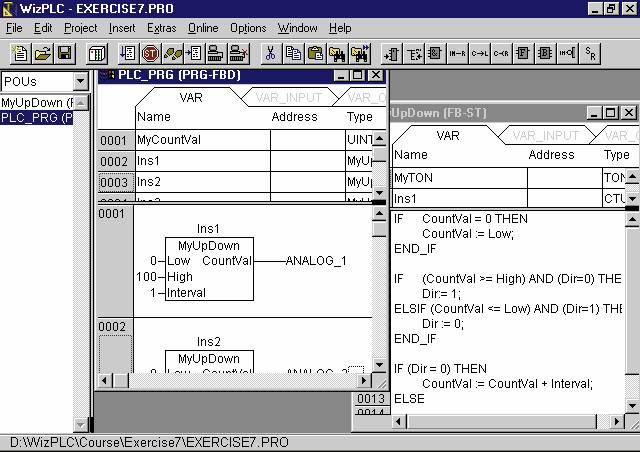Select VAR tab in PLC_PRG window
Viewport: 640px width, 452px height.
[x=191, y=98]
